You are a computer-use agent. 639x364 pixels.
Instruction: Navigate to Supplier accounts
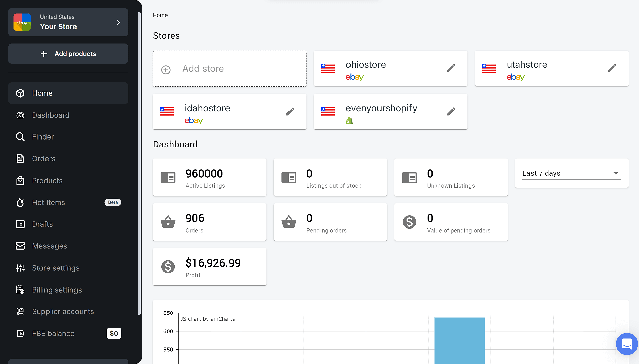tap(63, 311)
